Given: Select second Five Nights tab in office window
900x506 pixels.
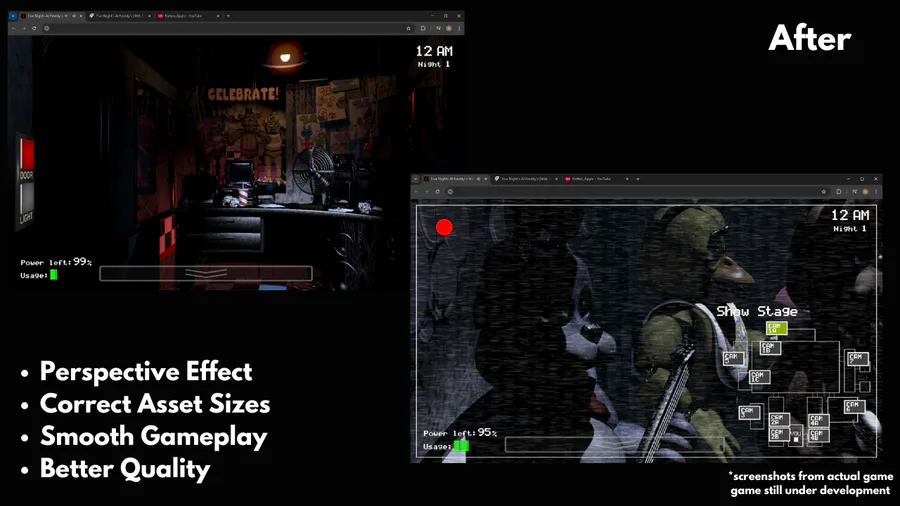Looking at the screenshot, I should pyautogui.click(x=119, y=16).
